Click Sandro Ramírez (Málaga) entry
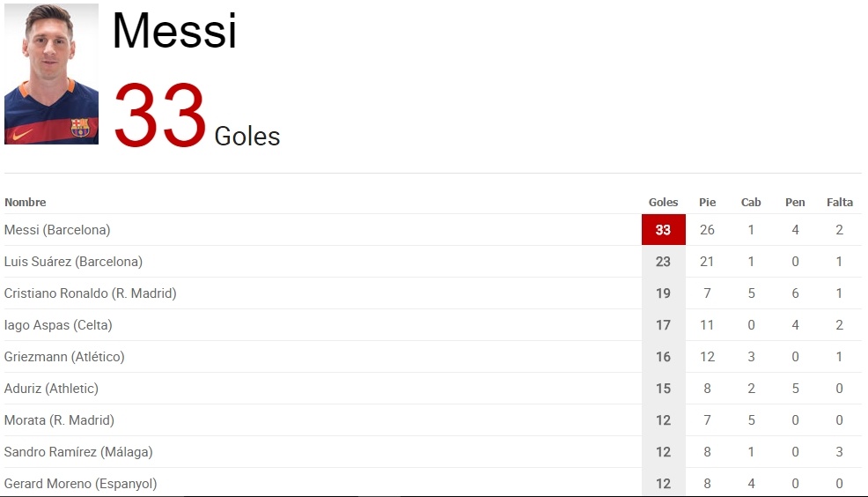 pos(78,452)
